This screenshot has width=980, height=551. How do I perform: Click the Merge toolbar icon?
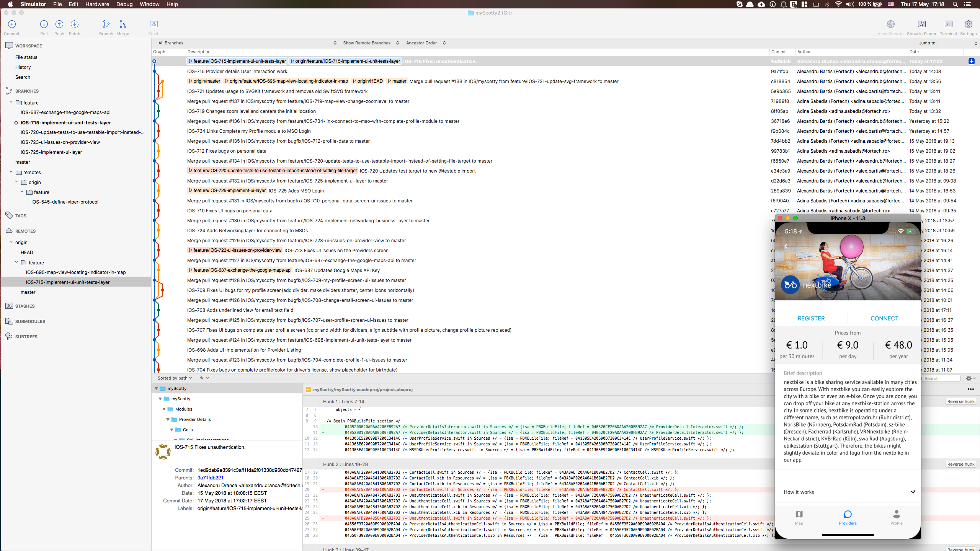coord(122,24)
